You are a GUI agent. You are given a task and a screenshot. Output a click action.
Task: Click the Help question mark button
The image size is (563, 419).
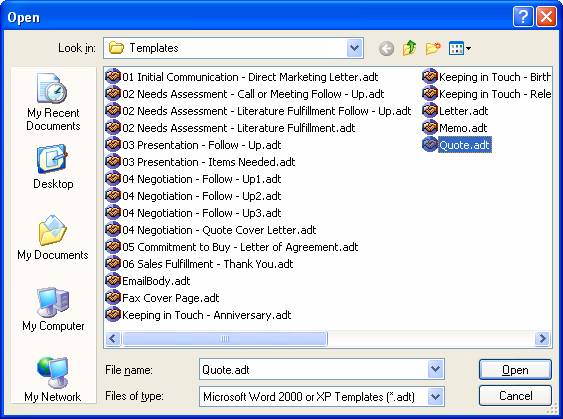click(523, 17)
